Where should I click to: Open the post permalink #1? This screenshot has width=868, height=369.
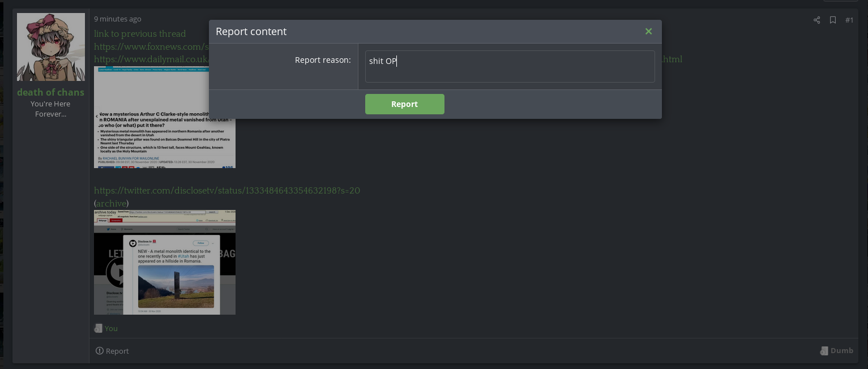[x=849, y=20]
